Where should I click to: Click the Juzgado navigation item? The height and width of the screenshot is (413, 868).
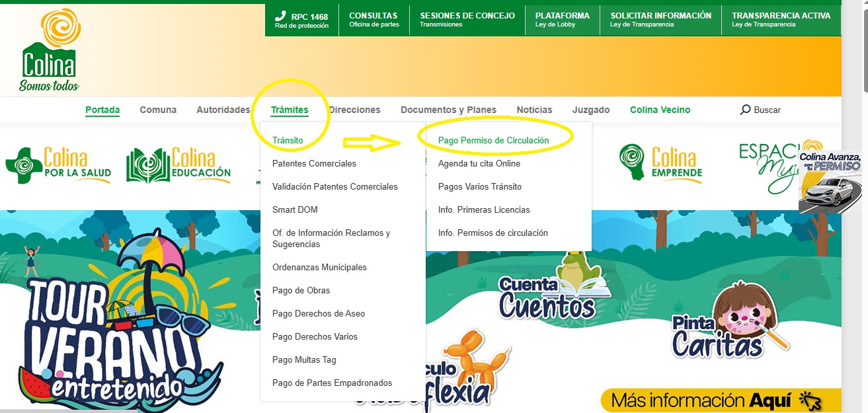tap(591, 110)
